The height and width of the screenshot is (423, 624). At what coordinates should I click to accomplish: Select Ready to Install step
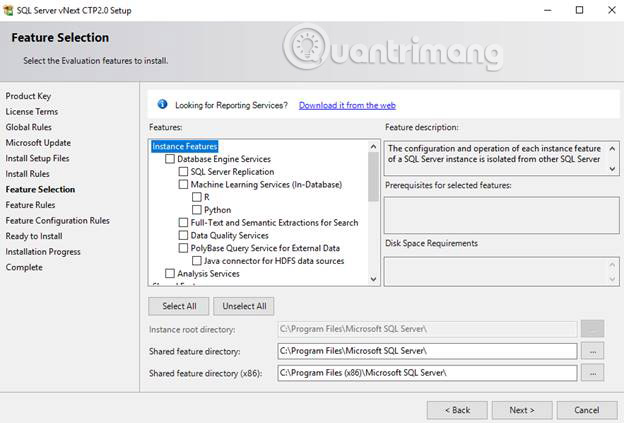pyautogui.click(x=34, y=236)
